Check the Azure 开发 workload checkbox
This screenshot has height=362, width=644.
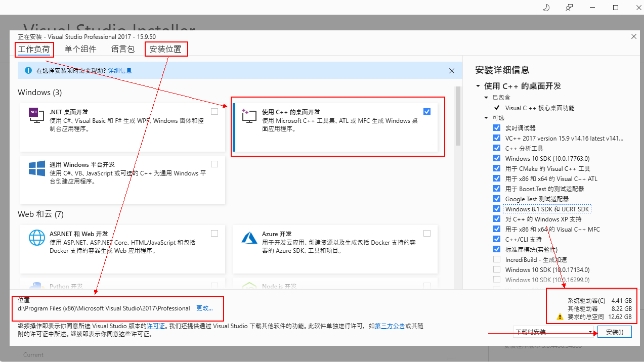tap(427, 233)
